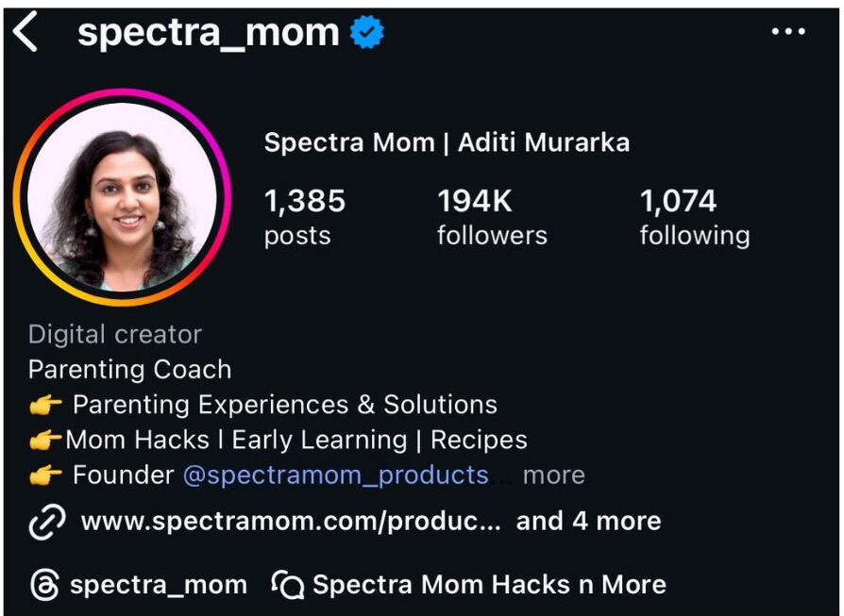Tap the 'Parenting Coach' bio line
This screenshot has height=616, width=844.
[129, 370]
